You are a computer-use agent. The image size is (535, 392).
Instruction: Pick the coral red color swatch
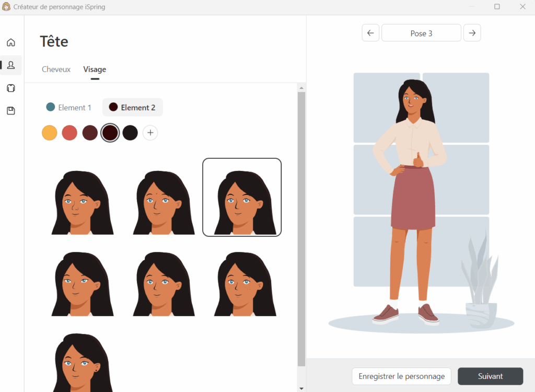click(69, 133)
